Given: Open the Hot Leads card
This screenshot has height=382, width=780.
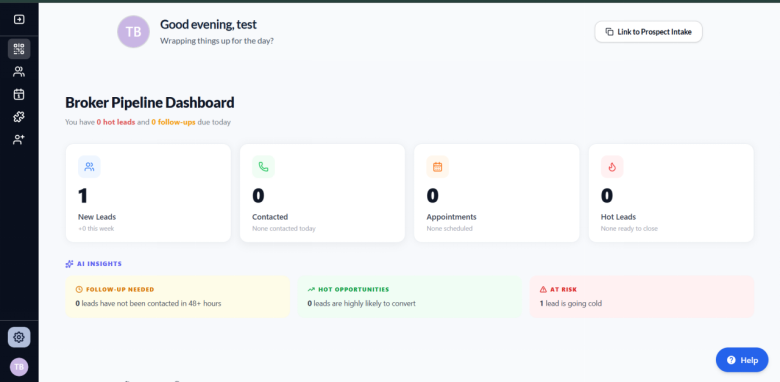Looking at the screenshot, I should 671,193.
